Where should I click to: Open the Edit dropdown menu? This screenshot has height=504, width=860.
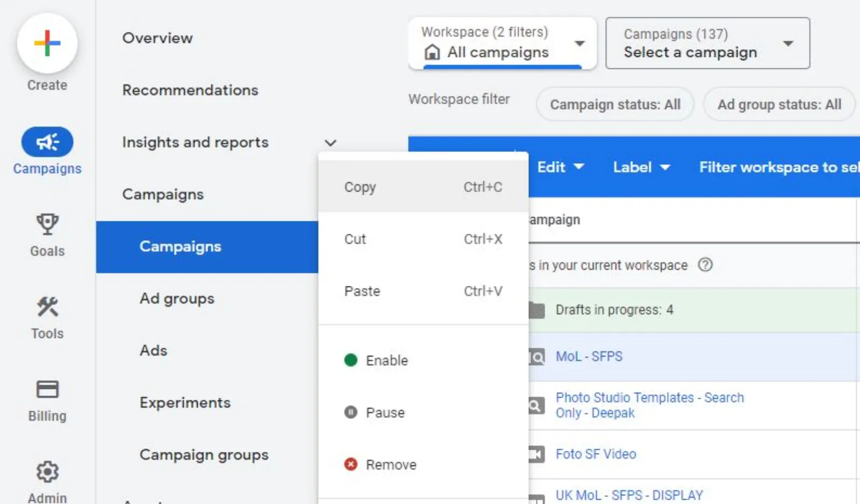[x=561, y=167]
